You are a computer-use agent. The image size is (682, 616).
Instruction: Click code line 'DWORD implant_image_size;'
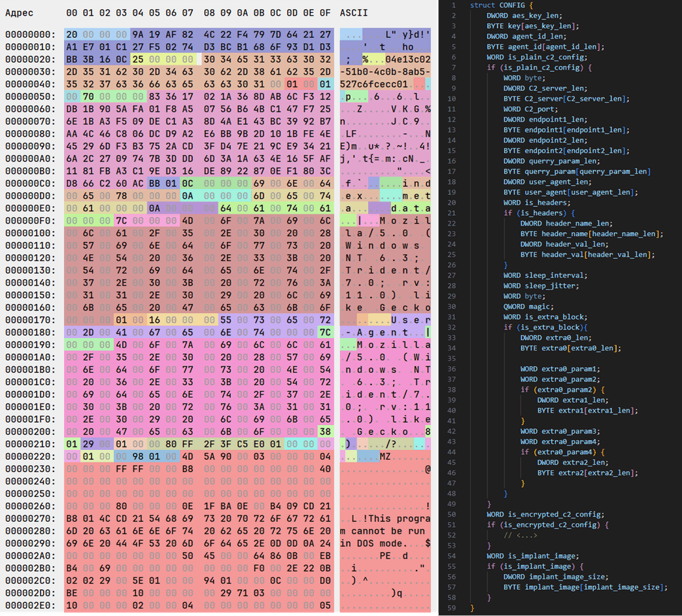555,577
